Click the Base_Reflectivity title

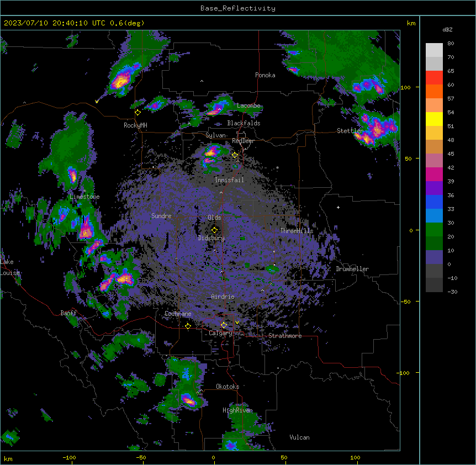(x=238, y=8)
